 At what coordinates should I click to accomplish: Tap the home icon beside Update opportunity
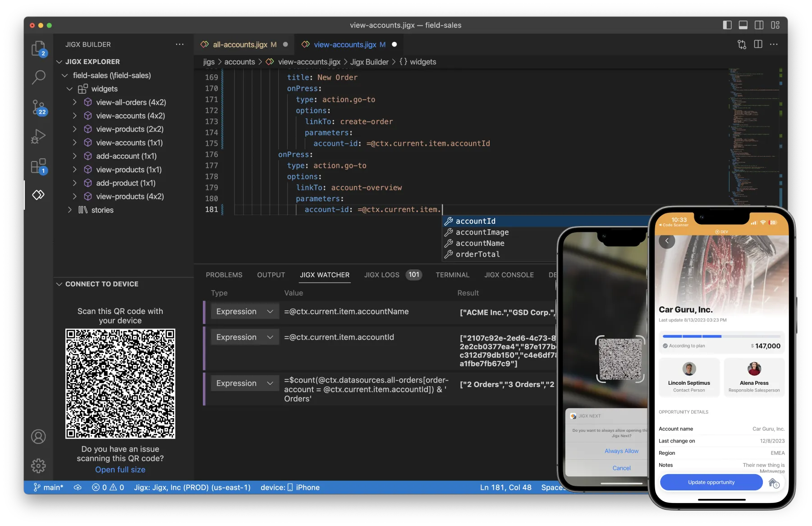(x=774, y=483)
